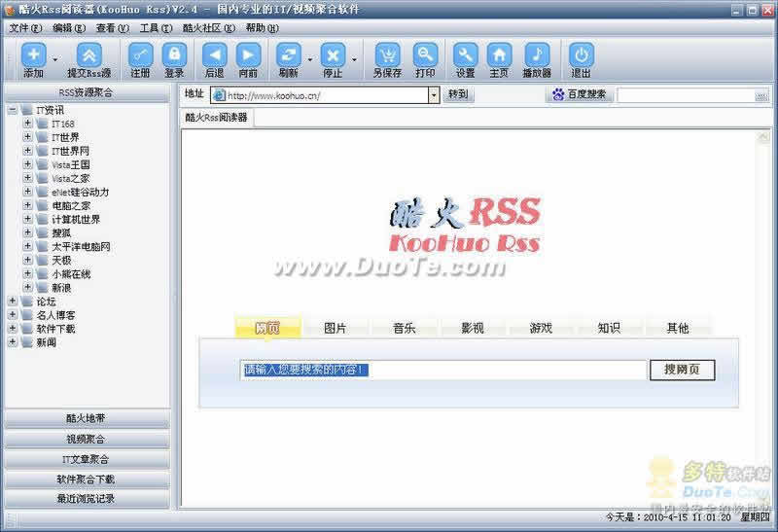The height and width of the screenshot is (532, 778).
Task: Click the 退出 (Exit) power icon
Action: tap(581, 54)
